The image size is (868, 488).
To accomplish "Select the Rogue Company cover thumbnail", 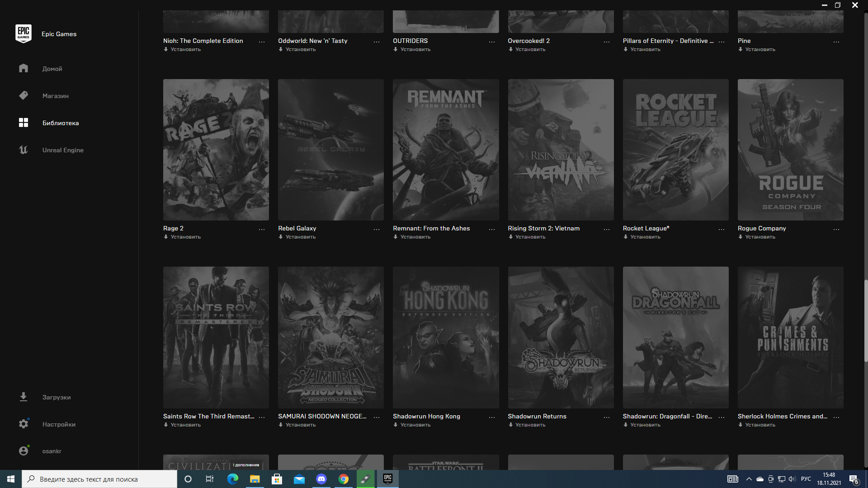I will (790, 150).
